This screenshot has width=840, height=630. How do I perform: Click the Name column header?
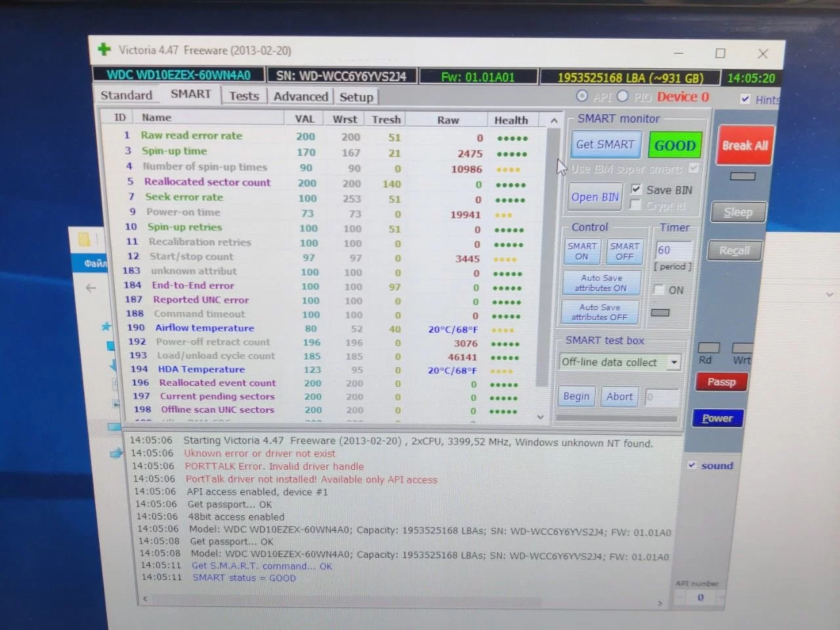point(209,118)
